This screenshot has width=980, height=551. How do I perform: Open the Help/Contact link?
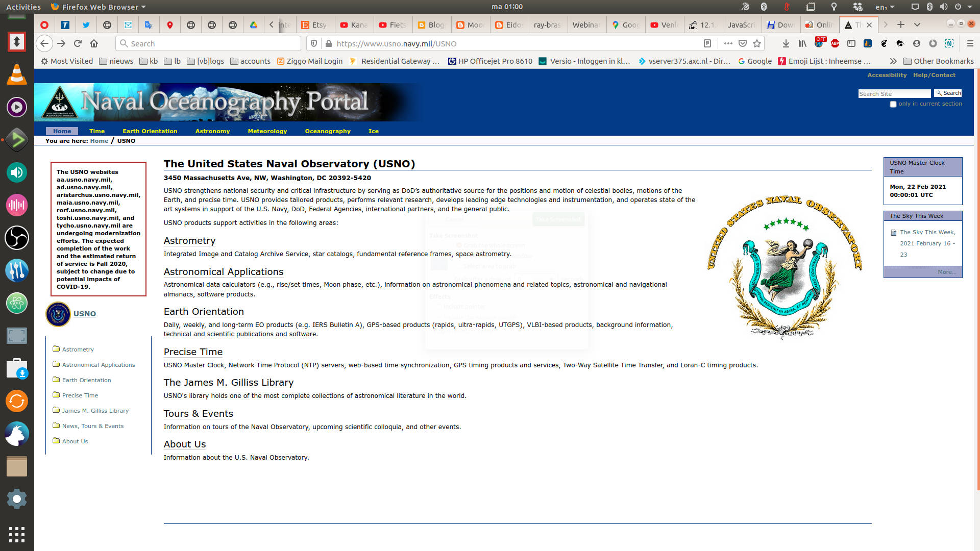coord(934,75)
